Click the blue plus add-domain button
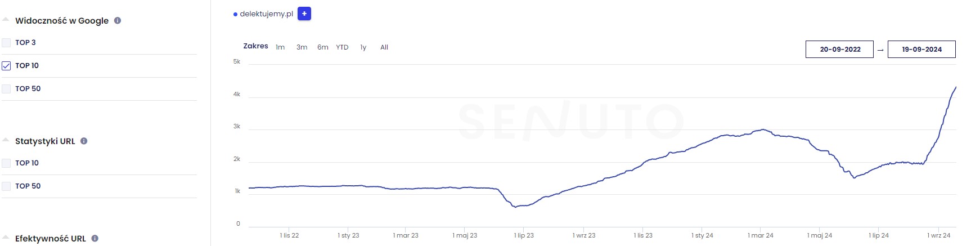 pyautogui.click(x=304, y=14)
